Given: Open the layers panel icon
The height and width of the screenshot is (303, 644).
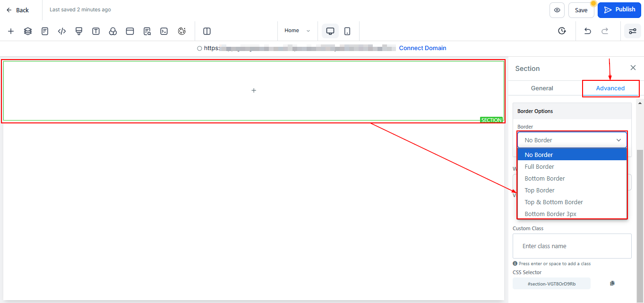Looking at the screenshot, I should 28,31.
